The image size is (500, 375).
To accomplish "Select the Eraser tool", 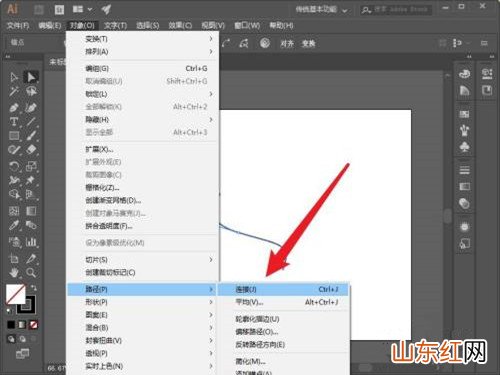I will pyautogui.click(x=31, y=149).
